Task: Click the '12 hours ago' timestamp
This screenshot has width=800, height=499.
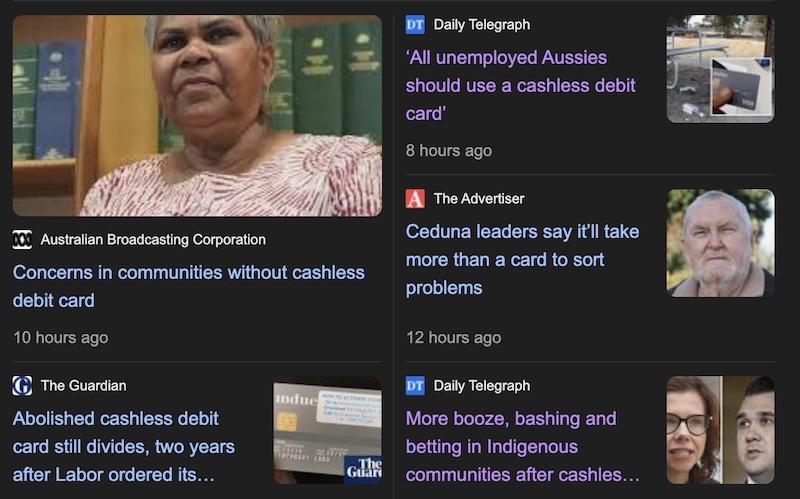Action: [454, 337]
